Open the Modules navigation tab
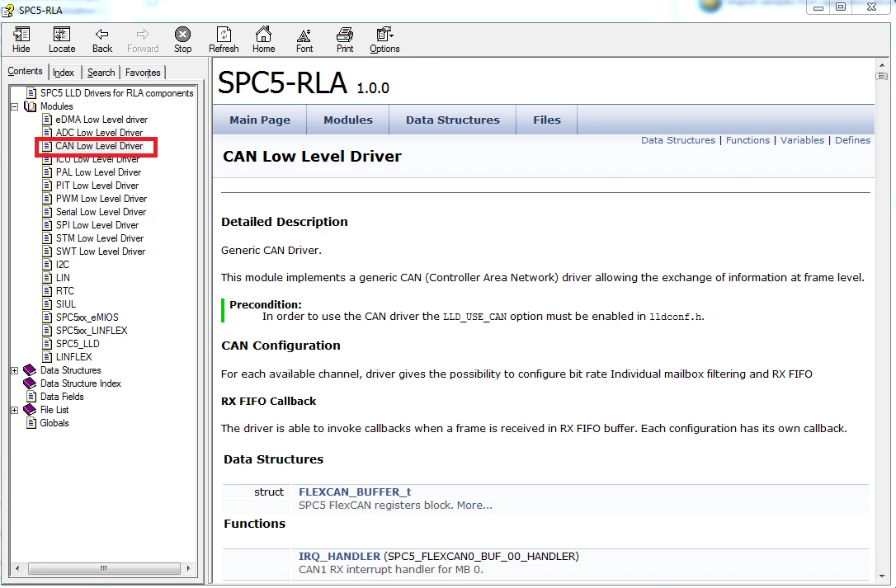896x588 pixels. pyautogui.click(x=348, y=120)
